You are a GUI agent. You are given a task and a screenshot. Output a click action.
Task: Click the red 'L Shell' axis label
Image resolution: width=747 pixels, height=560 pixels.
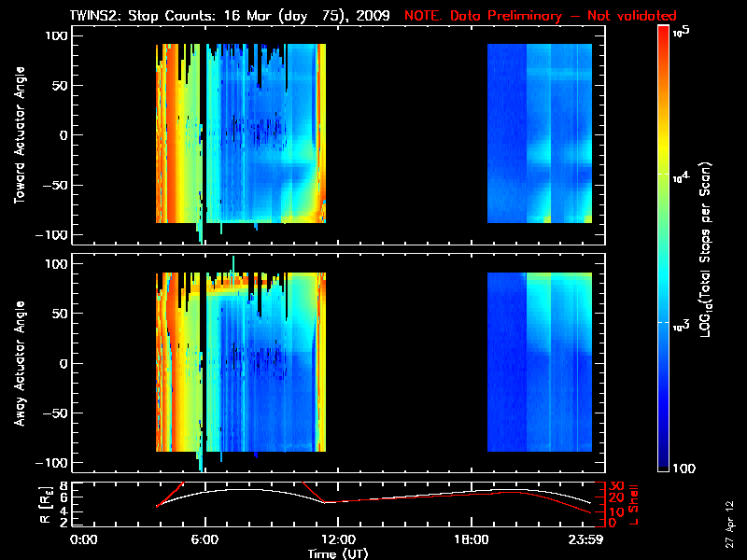pos(630,504)
